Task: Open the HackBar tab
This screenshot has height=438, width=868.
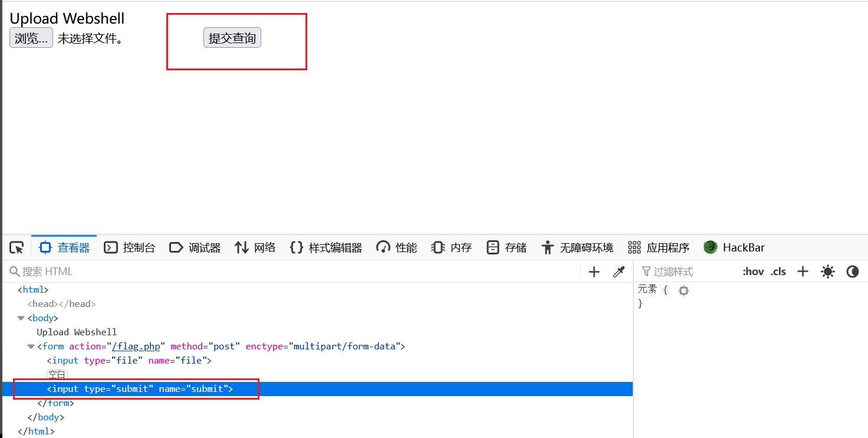Action: (734, 247)
